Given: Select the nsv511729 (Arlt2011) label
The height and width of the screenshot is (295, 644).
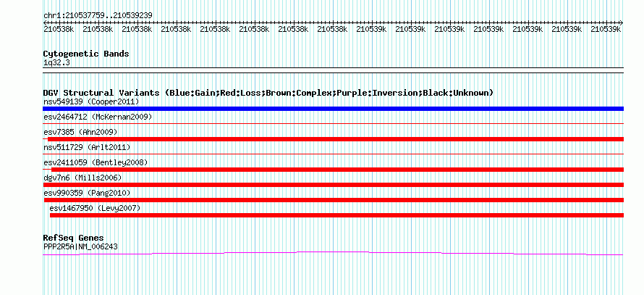Looking at the screenshot, I should tap(87, 147).
